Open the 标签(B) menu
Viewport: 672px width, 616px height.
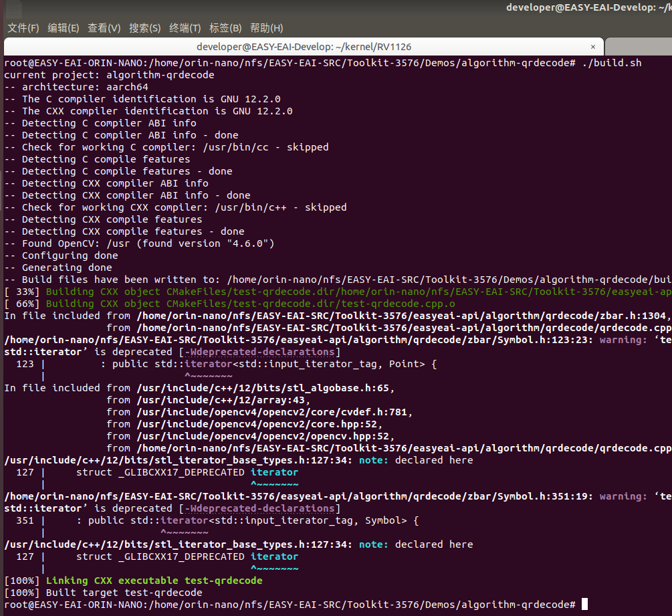click(x=225, y=28)
